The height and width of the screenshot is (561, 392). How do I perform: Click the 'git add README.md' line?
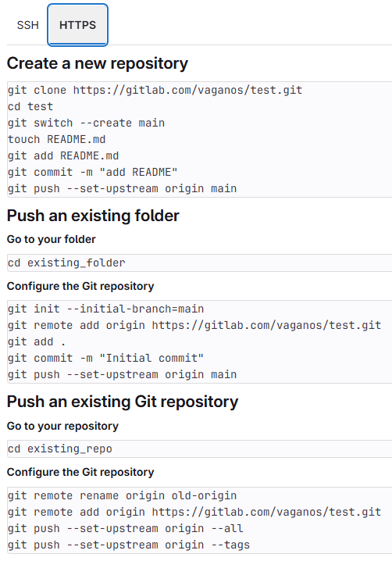click(63, 155)
